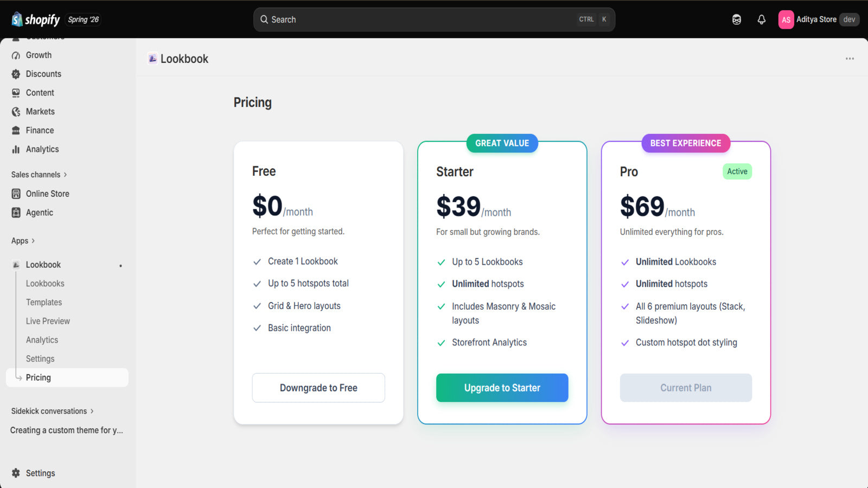868x488 pixels.
Task: Expand the Apps section chevron
Action: [x=33, y=241]
